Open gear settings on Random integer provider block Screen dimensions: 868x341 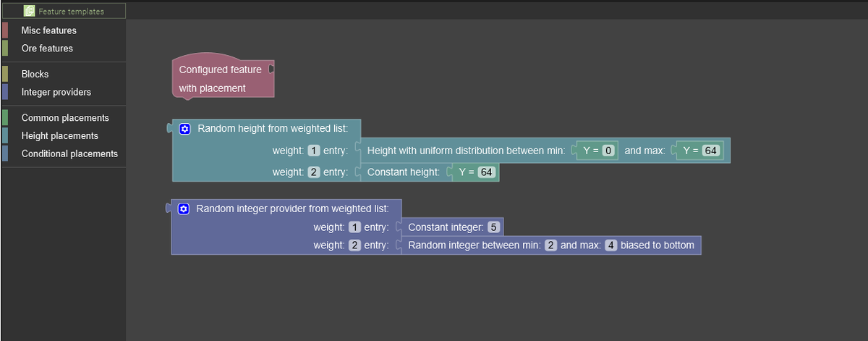click(x=183, y=209)
